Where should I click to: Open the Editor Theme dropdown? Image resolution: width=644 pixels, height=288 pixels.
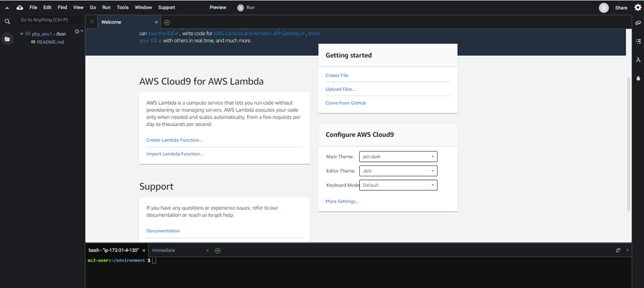point(398,171)
